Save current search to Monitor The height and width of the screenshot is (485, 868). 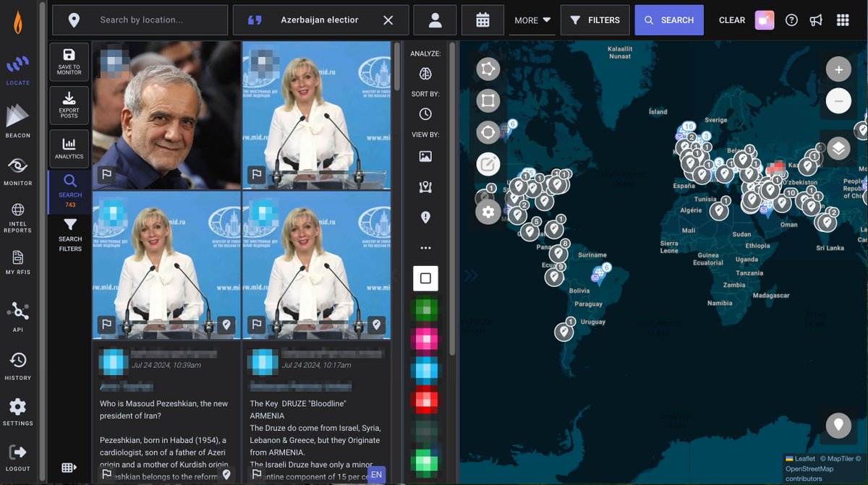(x=69, y=61)
